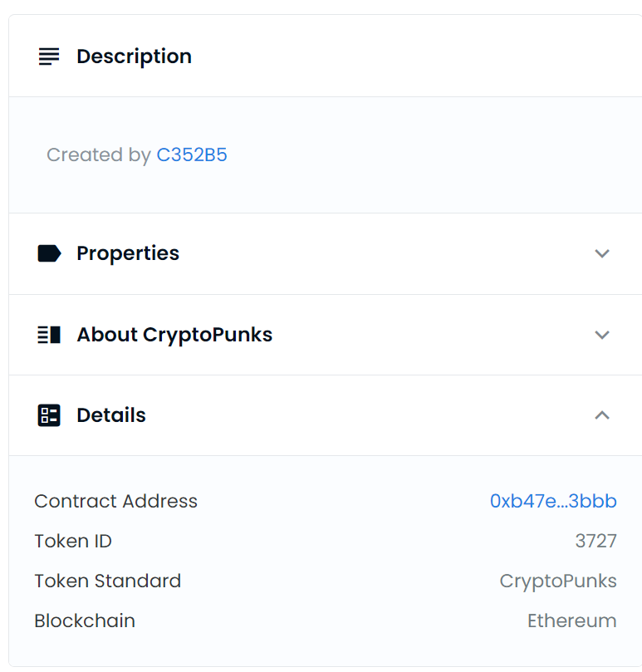Image resolution: width=642 pixels, height=672 pixels.
Task: Click the About CryptoPunks icon
Action: 49,335
